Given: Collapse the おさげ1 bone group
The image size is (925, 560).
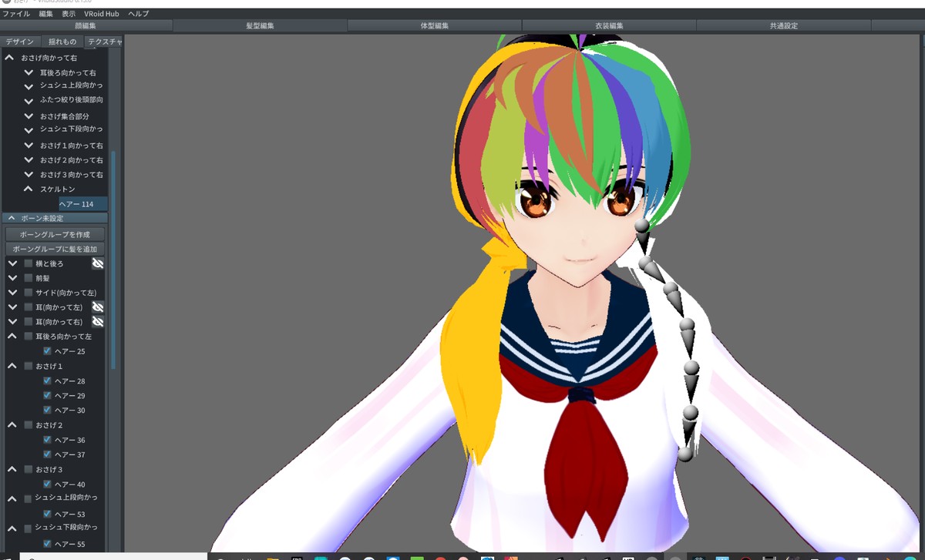Looking at the screenshot, I should (12, 366).
